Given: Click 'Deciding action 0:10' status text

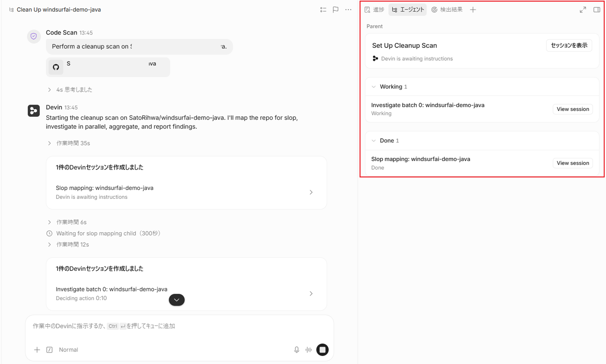Looking at the screenshot, I should 81,298.
